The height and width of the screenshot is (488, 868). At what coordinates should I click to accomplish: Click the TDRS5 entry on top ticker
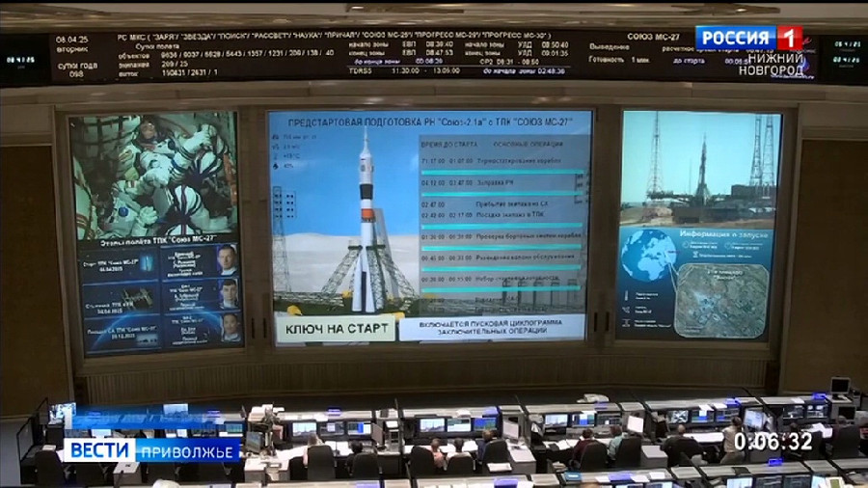(x=361, y=70)
